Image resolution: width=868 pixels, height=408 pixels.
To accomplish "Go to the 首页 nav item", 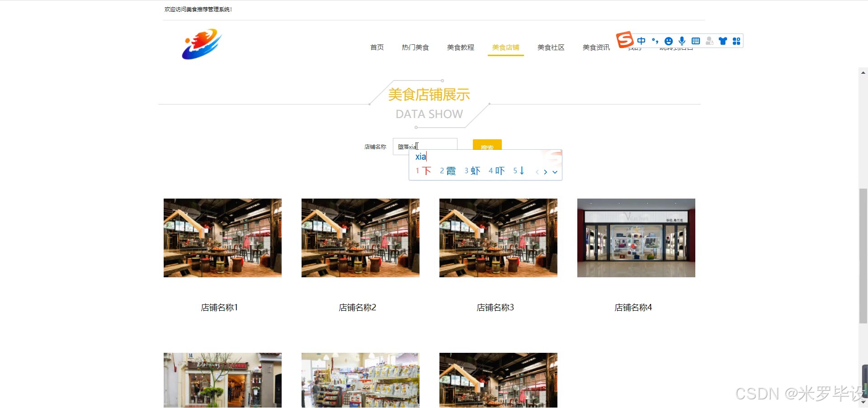I will tap(377, 47).
